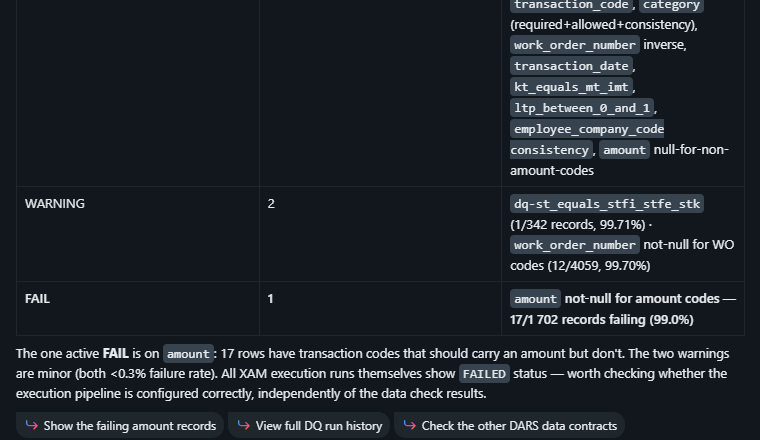The height and width of the screenshot is (440, 760).
Task: Click the FAIL row label cell
Action: tap(138, 308)
